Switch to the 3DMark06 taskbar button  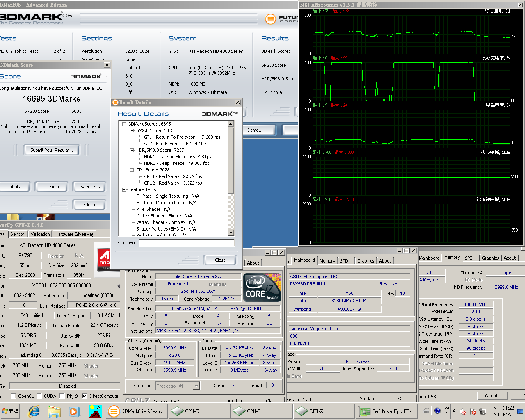tap(137, 411)
